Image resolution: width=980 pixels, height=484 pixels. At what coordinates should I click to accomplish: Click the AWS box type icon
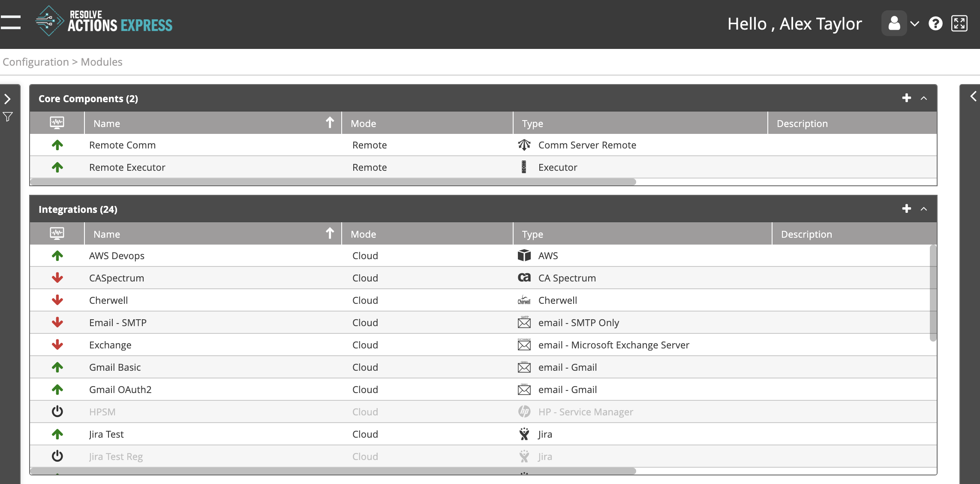[524, 256]
